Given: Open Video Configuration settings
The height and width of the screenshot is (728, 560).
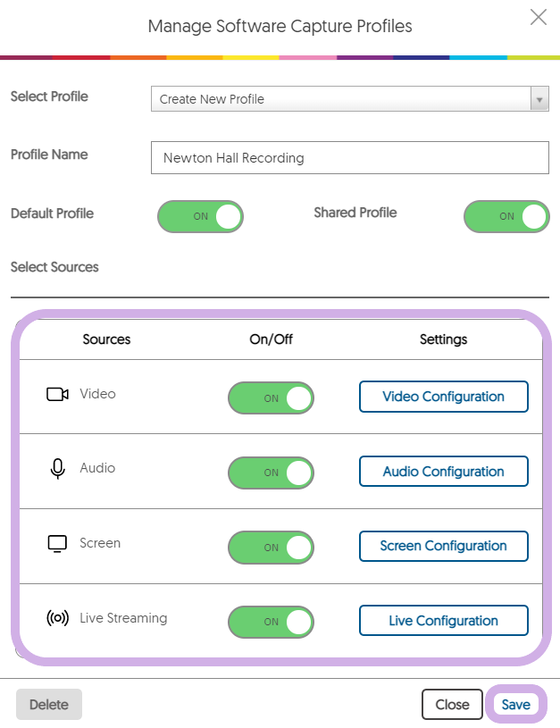Looking at the screenshot, I should point(444,397).
